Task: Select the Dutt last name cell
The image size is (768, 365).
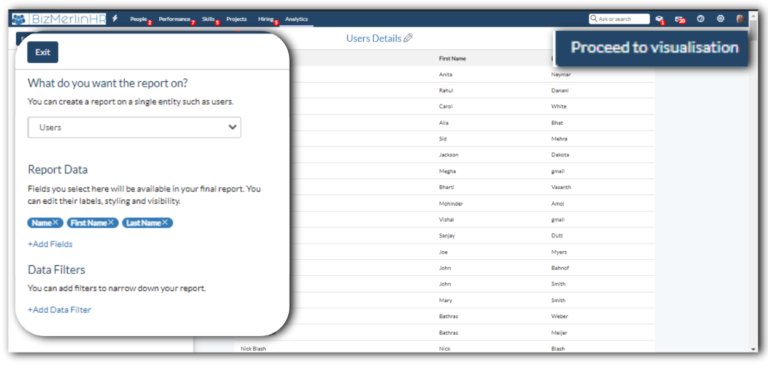Action: pos(557,236)
